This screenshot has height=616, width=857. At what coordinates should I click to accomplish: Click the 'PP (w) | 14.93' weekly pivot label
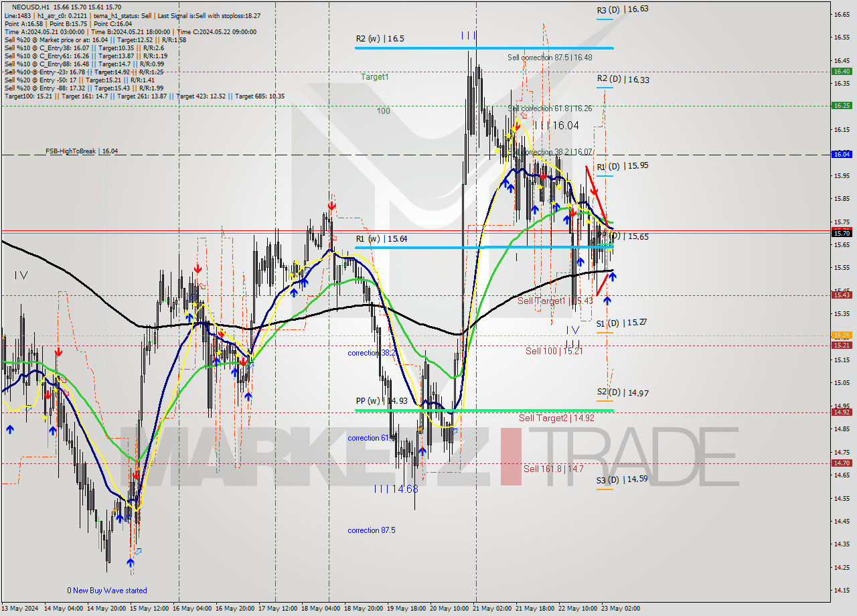[x=381, y=401]
